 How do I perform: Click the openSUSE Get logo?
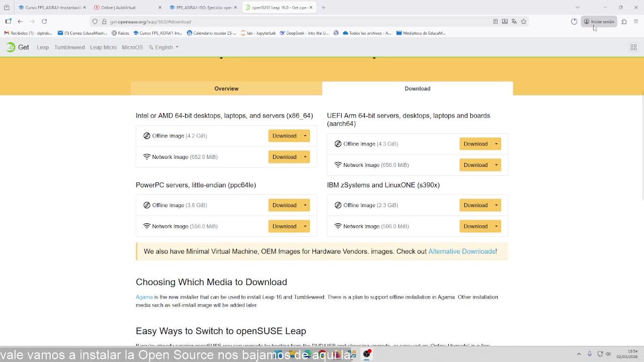pos(18,47)
